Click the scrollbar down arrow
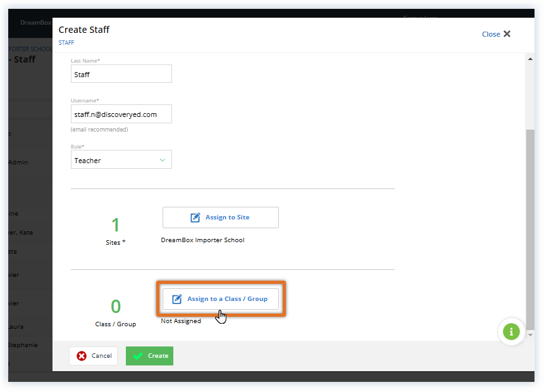This screenshot has height=392, width=544. click(x=530, y=335)
